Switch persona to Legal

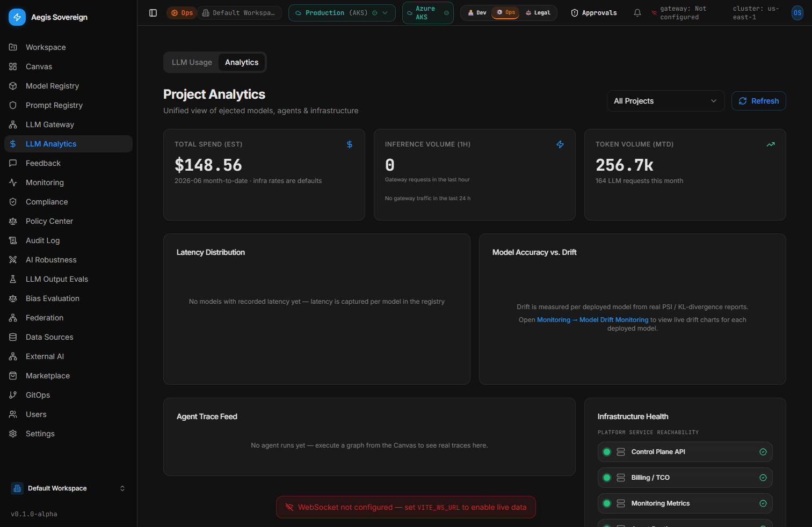[x=538, y=13]
